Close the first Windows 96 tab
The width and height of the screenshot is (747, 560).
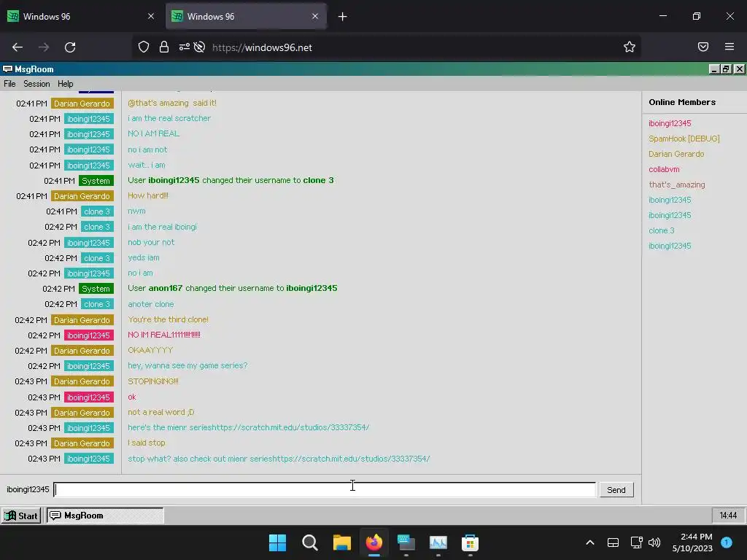click(x=151, y=16)
